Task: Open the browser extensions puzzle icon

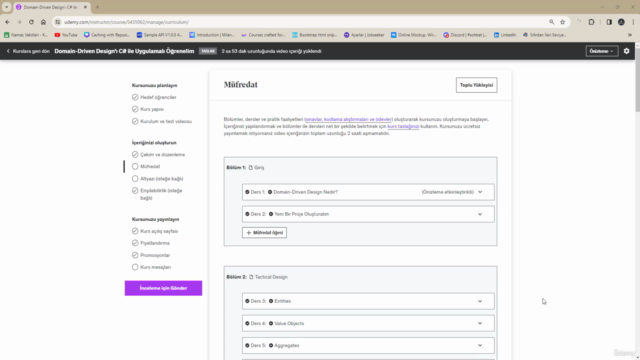Action: (591, 22)
